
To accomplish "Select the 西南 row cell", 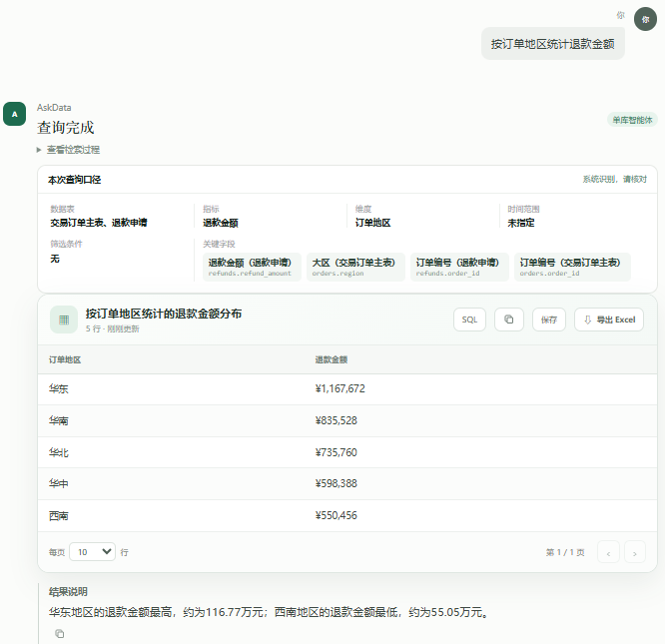I will (59, 515).
